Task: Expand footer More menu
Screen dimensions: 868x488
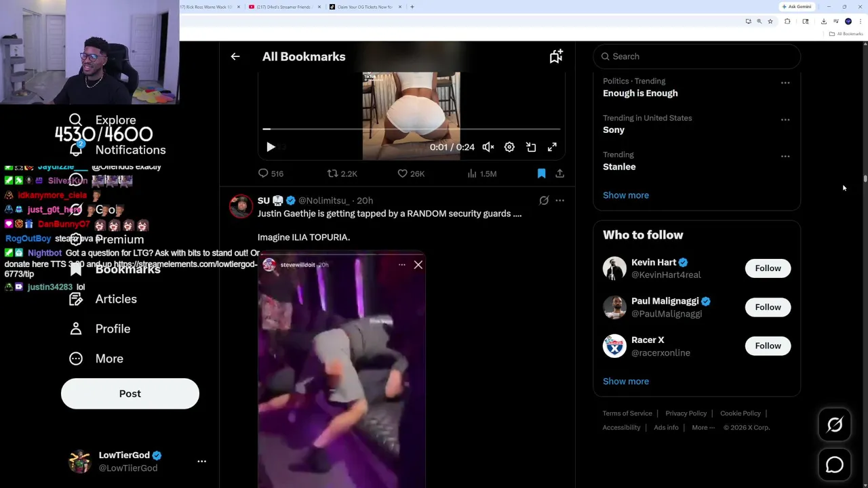Action: [x=703, y=428]
